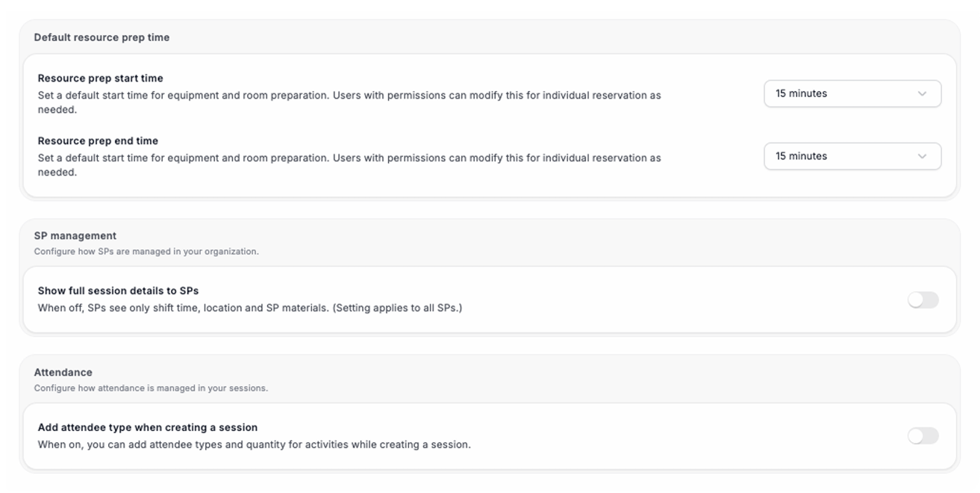Select the Resource prep end time label
Viewport: 980px width, 493px height.
99,141
